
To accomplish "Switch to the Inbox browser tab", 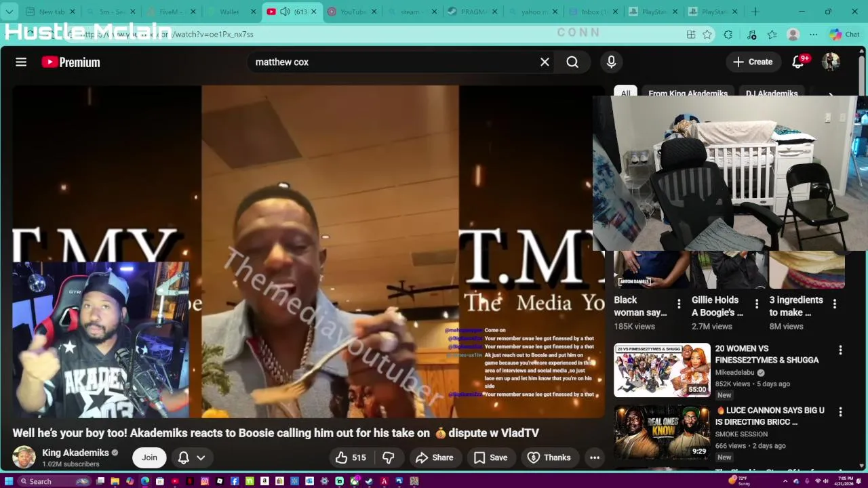I will point(593,12).
